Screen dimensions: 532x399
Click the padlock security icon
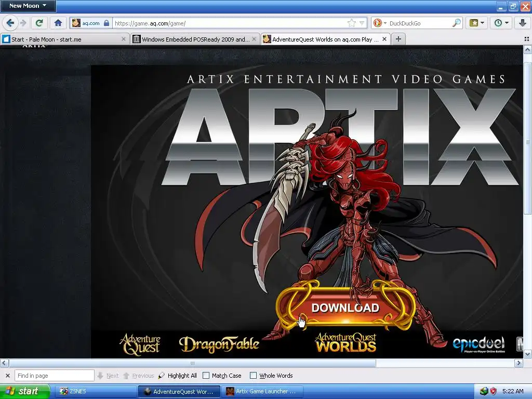click(107, 23)
